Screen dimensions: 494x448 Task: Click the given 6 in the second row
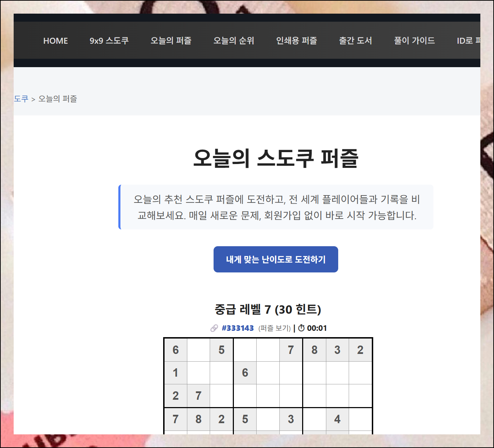pyautogui.click(x=245, y=373)
